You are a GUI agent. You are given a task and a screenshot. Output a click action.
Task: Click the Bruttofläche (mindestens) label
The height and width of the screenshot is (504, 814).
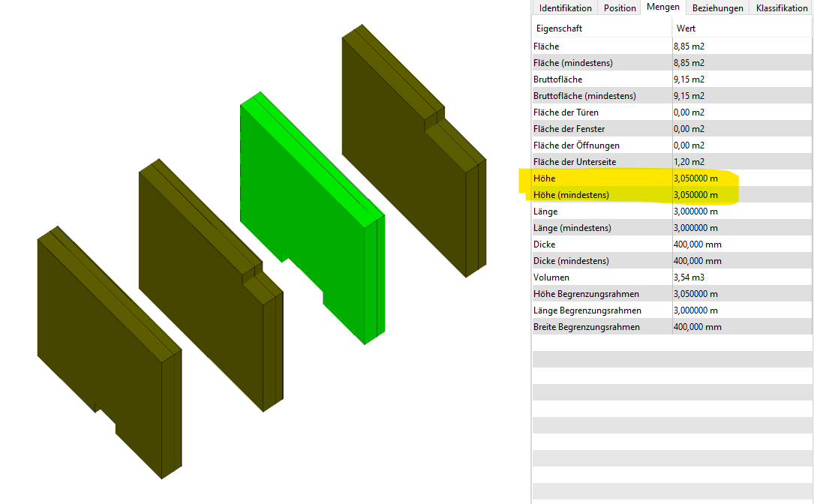coord(584,96)
